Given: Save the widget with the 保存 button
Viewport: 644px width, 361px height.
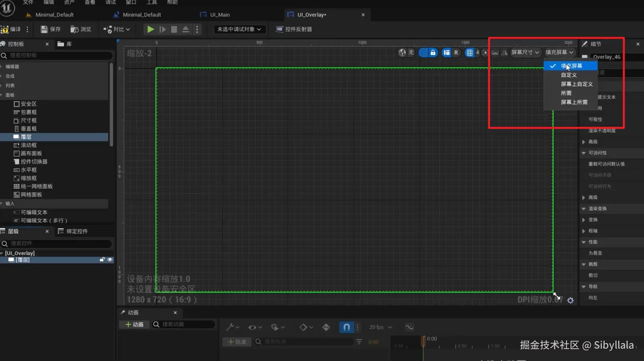Looking at the screenshot, I should click(51, 29).
